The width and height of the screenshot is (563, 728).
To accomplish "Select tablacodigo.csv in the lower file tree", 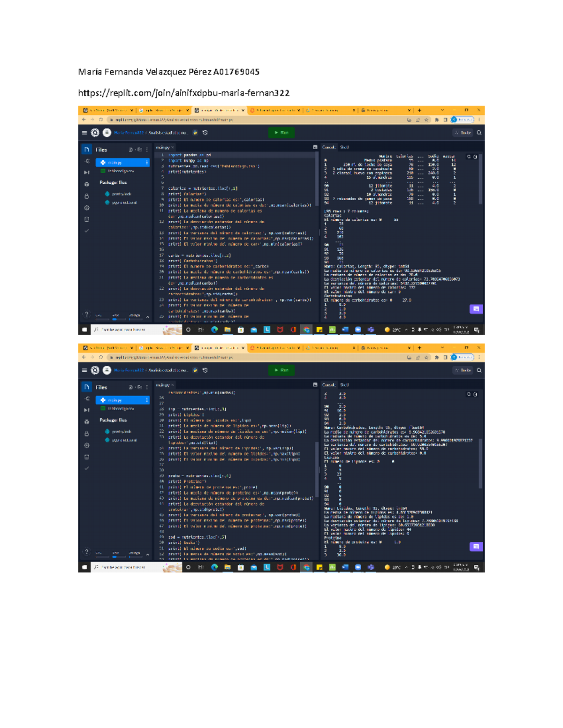I will pyautogui.click(x=118, y=409).
